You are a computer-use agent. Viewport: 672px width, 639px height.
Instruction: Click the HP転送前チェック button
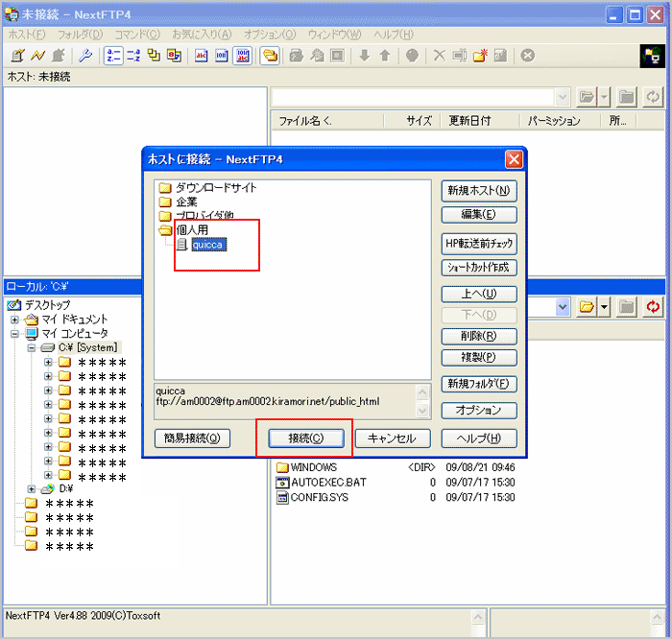tap(479, 244)
